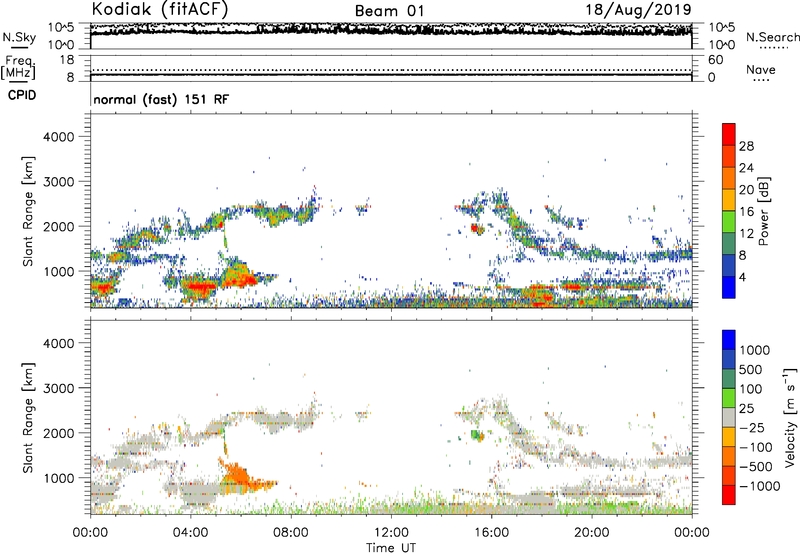The image size is (800, 554).
Task: Pick the yellow segment of the Power color bar
Action: click(729, 200)
